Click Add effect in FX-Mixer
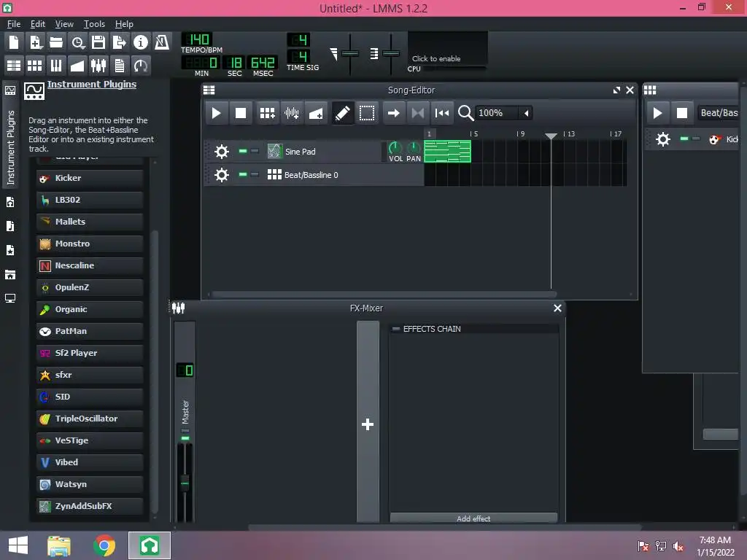747x560 pixels. coord(473,518)
